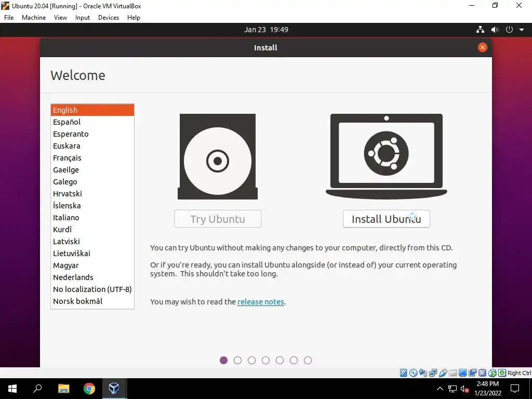Select Italiano in language list
532x399 pixels.
92,218
